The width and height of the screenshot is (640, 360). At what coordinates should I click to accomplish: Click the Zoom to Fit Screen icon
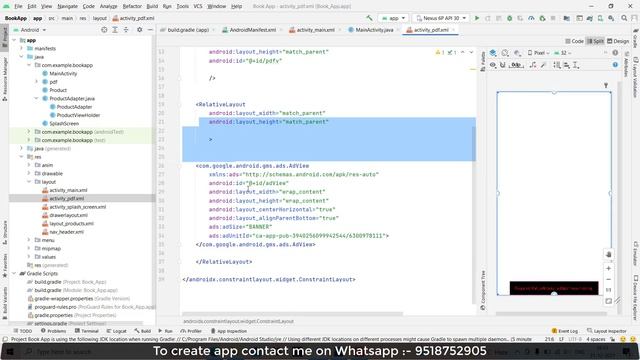click(608, 301)
